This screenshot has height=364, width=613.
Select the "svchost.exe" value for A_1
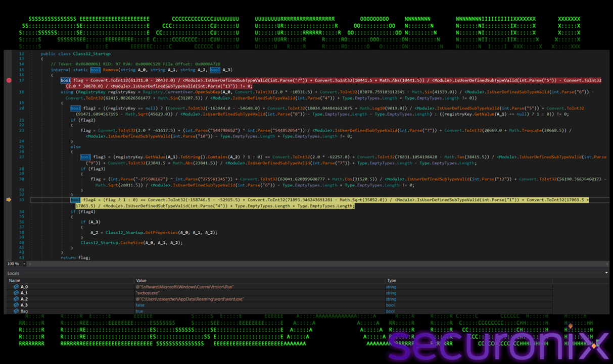(148, 293)
